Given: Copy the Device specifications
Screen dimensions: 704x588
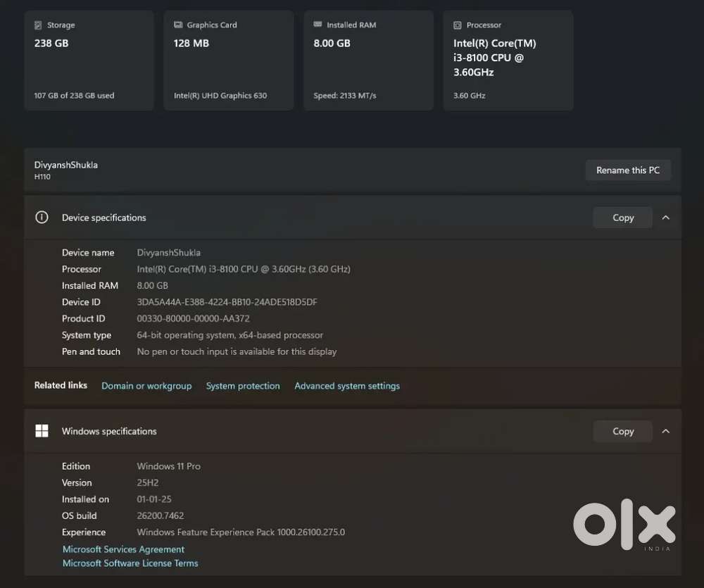Looking at the screenshot, I should point(622,218).
